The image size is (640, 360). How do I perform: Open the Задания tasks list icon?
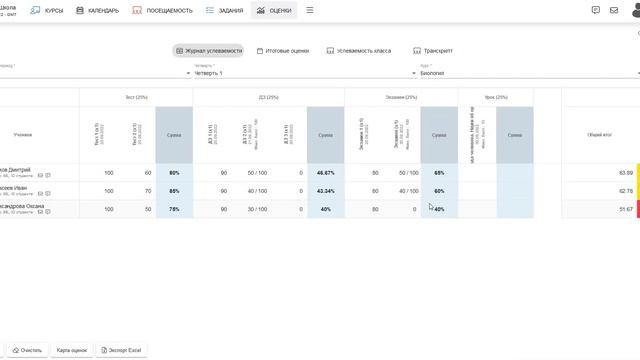pyautogui.click(x=210, y=10)
